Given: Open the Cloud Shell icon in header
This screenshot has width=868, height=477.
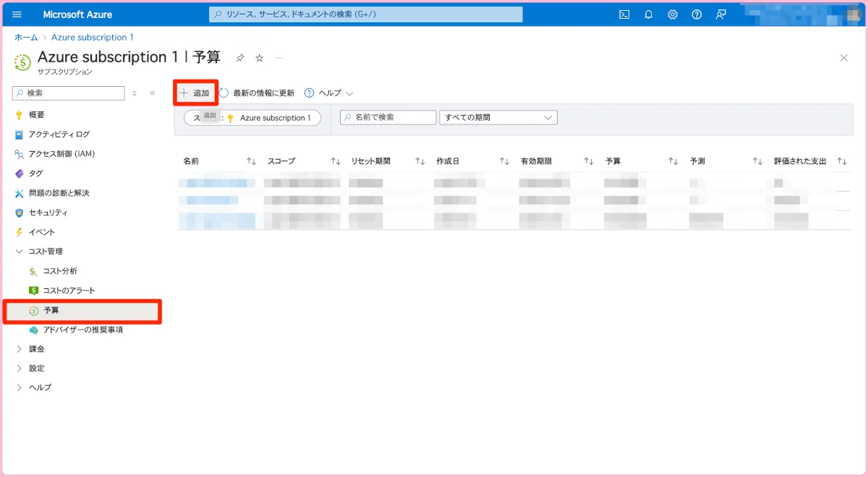Looking at the screenshot, I should coord(624,14).
